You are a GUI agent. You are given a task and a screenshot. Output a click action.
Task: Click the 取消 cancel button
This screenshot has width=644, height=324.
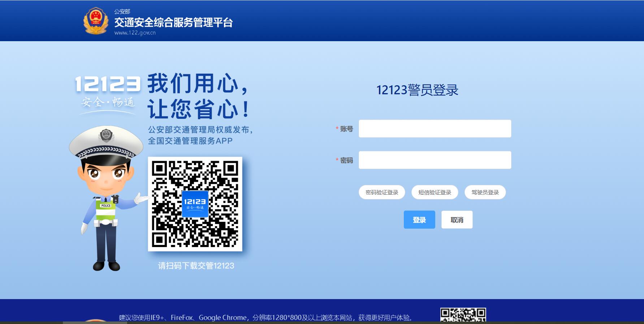pos(457,220)
